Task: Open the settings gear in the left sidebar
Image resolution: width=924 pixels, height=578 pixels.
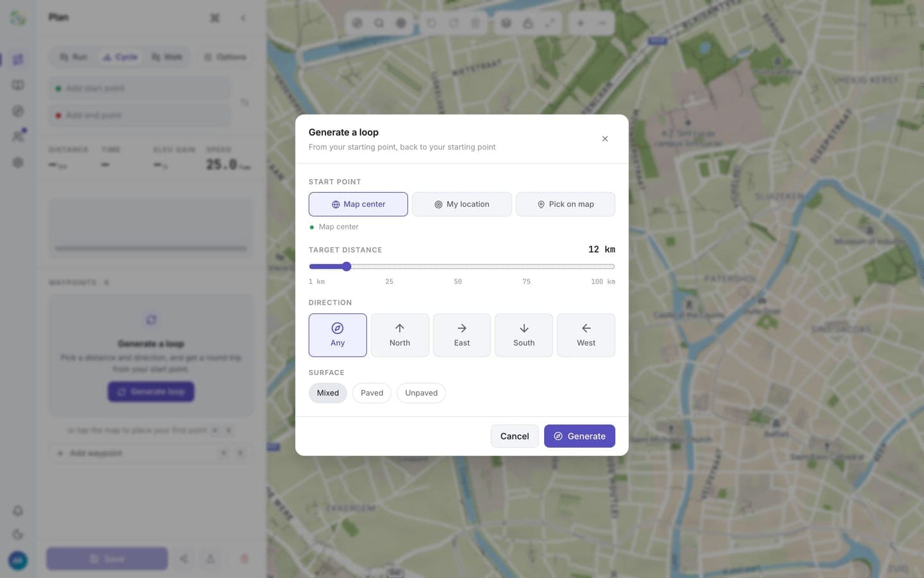Action: 18,162
